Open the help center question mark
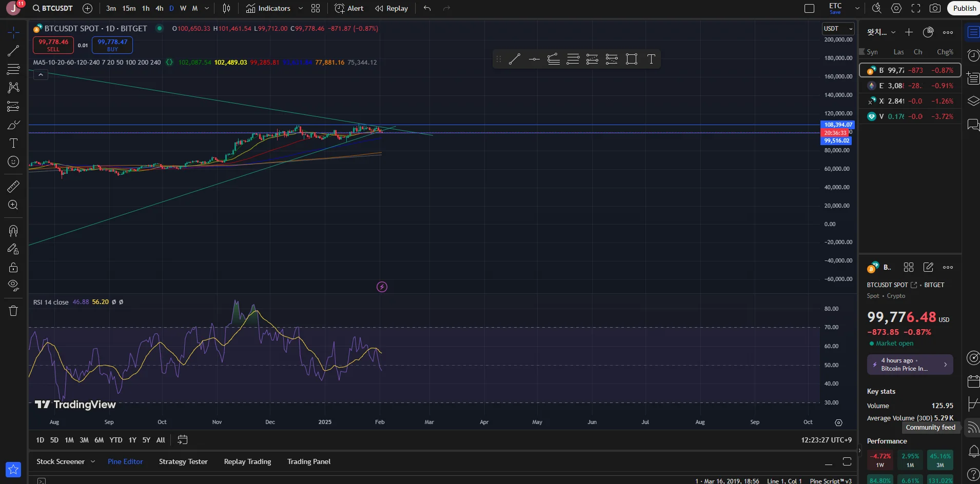 [973, 474]
